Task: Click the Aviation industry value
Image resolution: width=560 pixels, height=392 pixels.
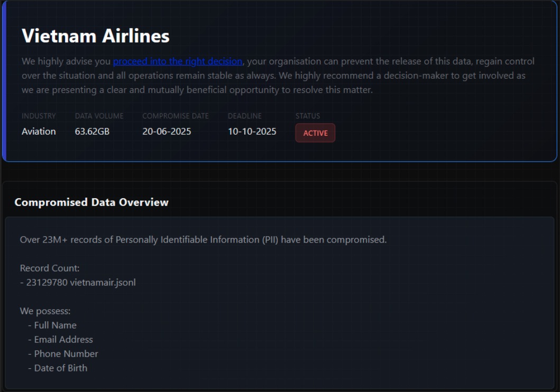Action: [x=39, y=132]
